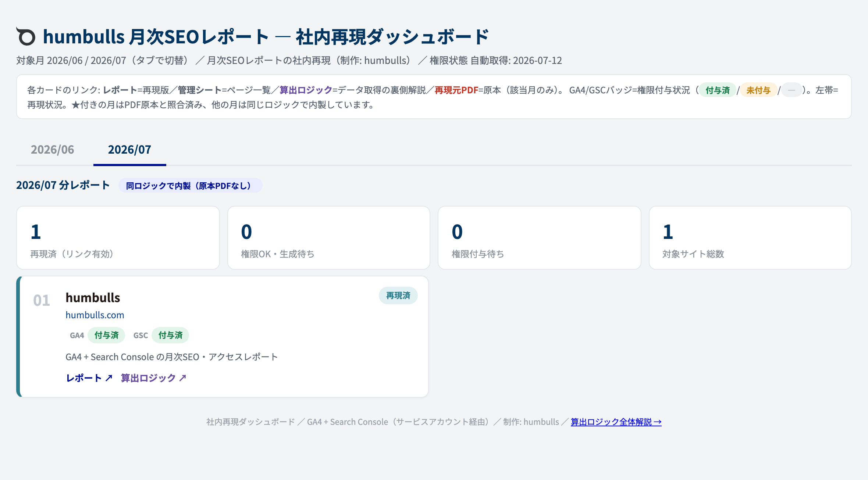Open 算出ロジック全体解説 footer link

[x=616, y=422]
